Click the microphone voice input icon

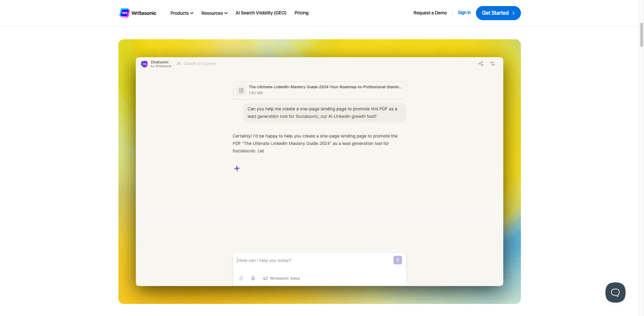[x=253, y=278]
